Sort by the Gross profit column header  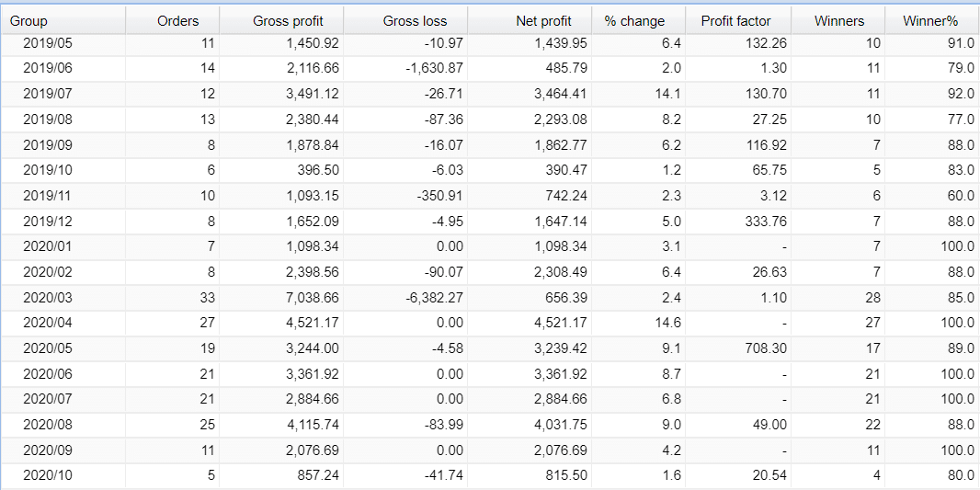(x=288, y=20)
